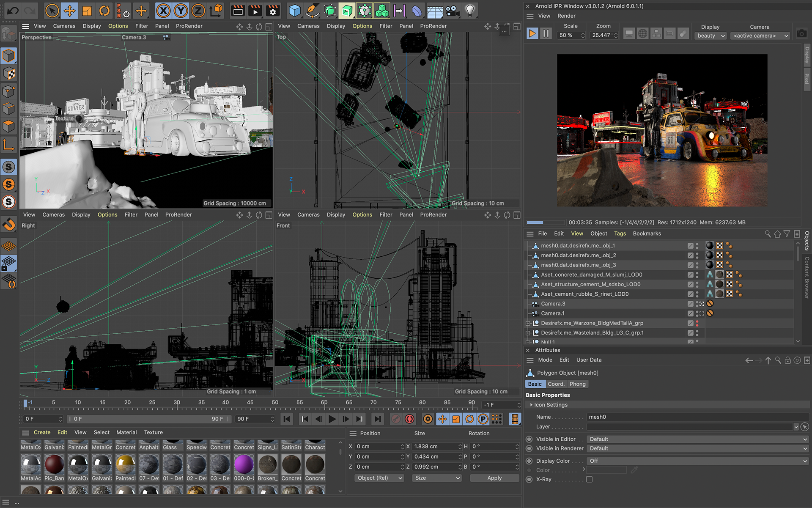Toggle the X-axis lock icon

[x=163, y=11]
